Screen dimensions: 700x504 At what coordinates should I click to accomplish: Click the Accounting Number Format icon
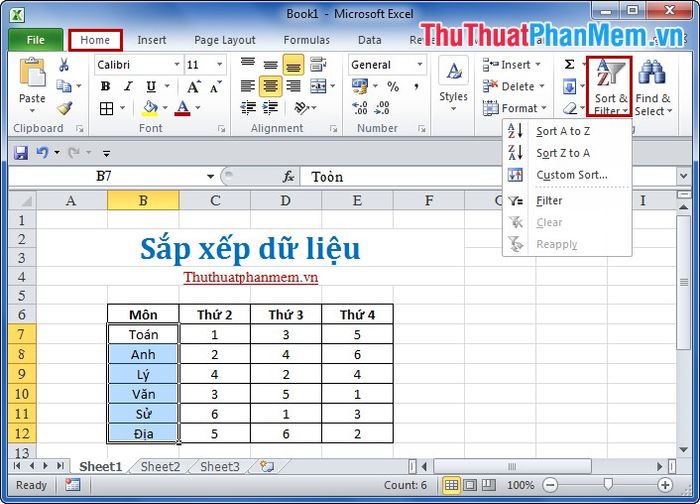[x=360, y=86]
